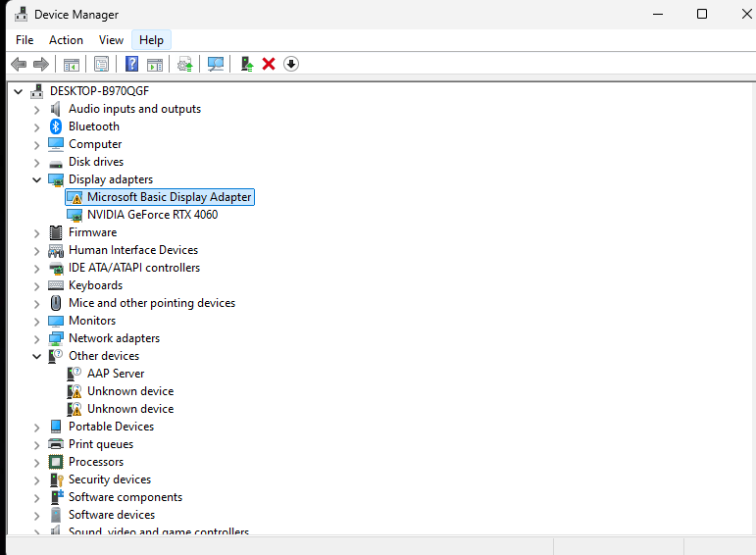
Task: Select the Other devices label
Action: (104, 356)
